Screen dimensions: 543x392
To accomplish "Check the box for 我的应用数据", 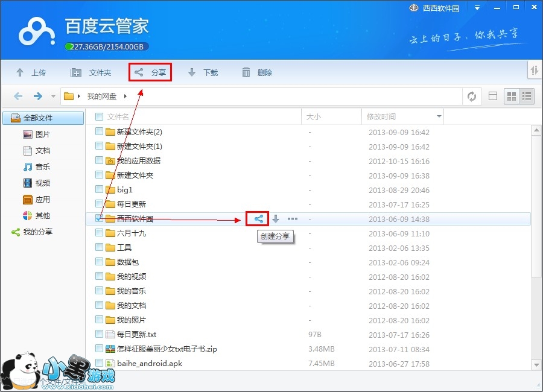I will tap(99, 160).
